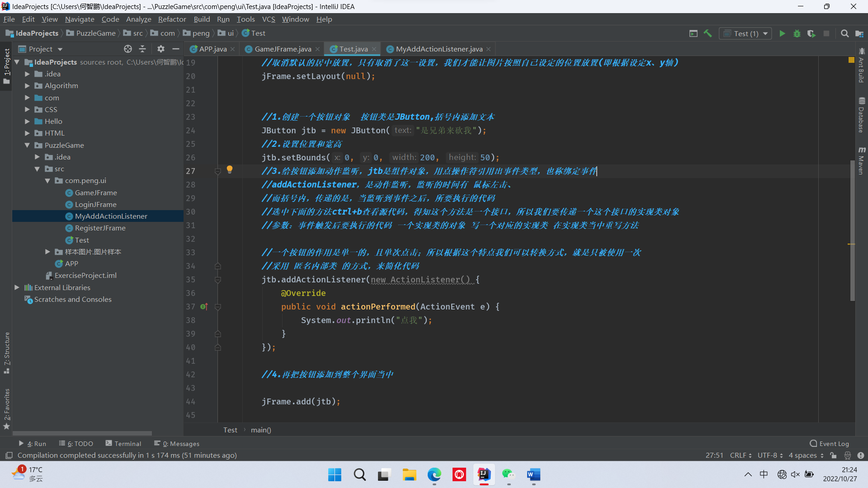The width and height of the screenshot is (868, 488).
Task: Open Project panel settings gear
Action: pos(161,49)
